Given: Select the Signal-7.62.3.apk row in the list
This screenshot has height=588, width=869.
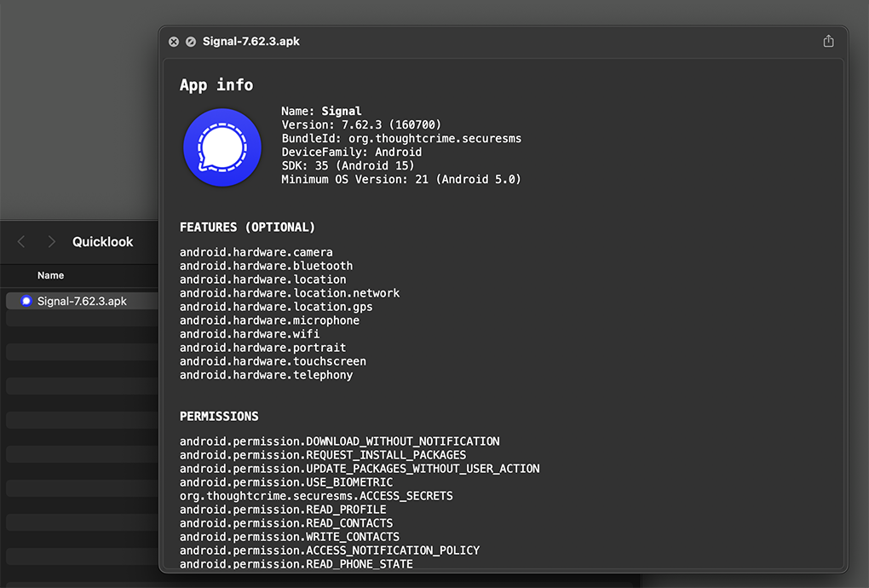Looking at the screenshot, I should coord(83,301).
